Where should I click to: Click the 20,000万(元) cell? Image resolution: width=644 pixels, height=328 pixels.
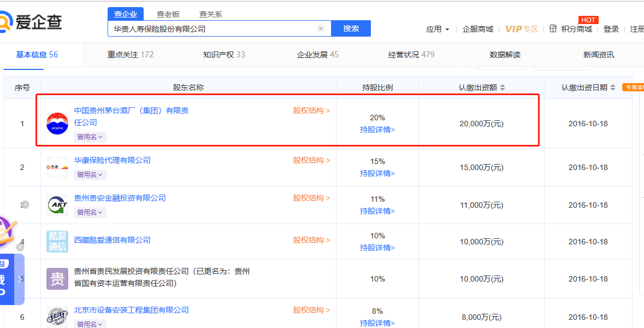click(481, 124)
